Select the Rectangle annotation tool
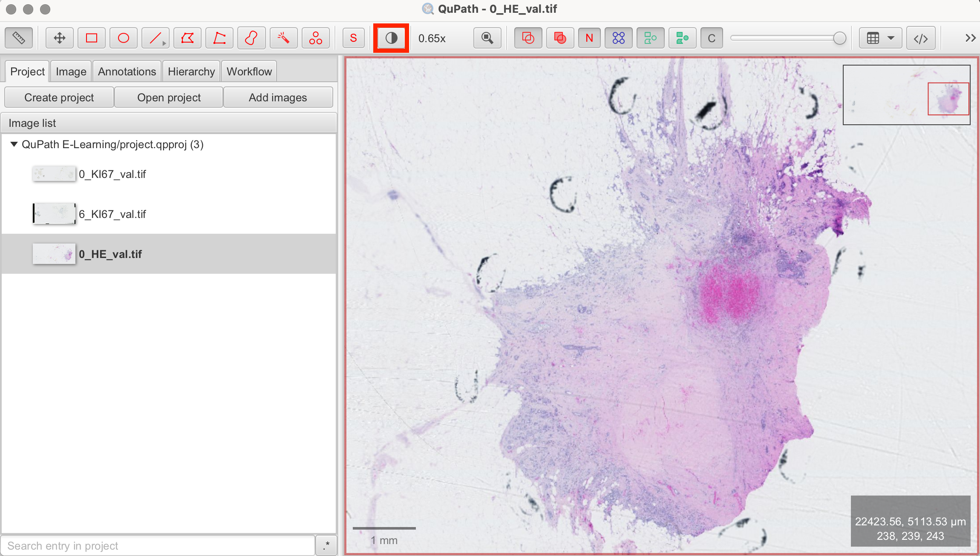This screenshot has width=980, height=556. pos(91,38)
